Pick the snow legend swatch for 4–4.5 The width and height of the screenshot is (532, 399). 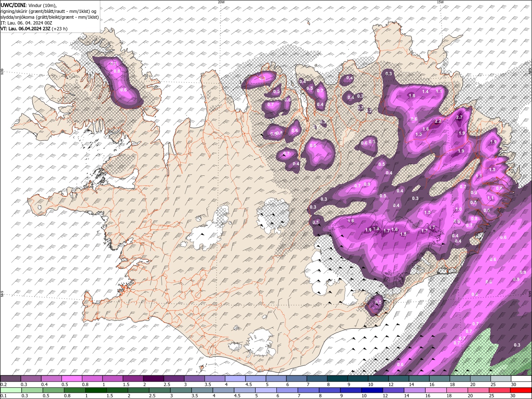point(235,379)
